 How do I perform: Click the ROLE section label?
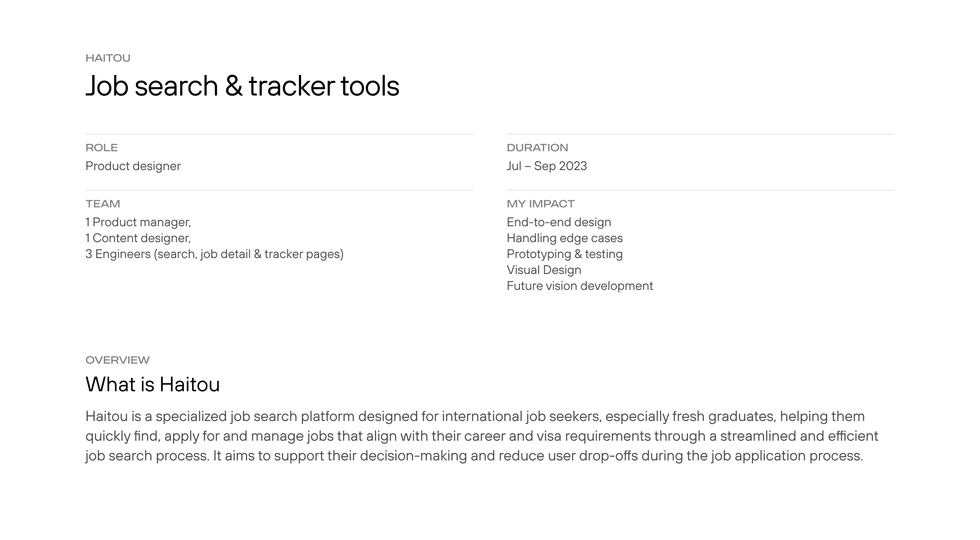click(101, 147)
